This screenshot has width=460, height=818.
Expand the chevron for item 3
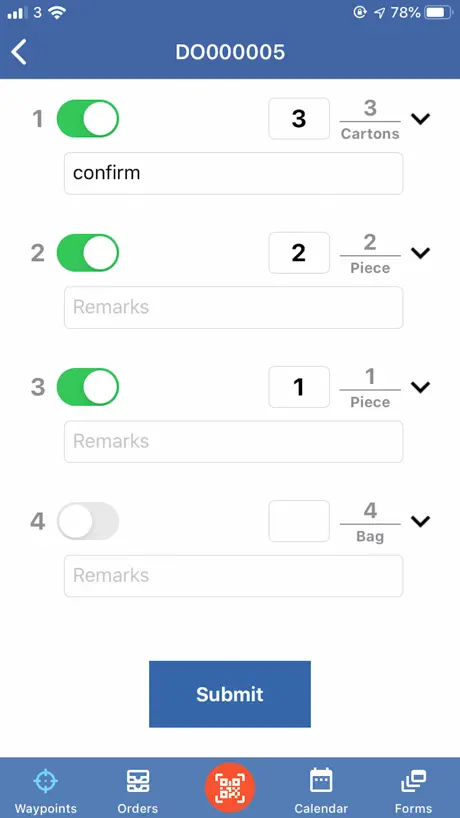420,388
